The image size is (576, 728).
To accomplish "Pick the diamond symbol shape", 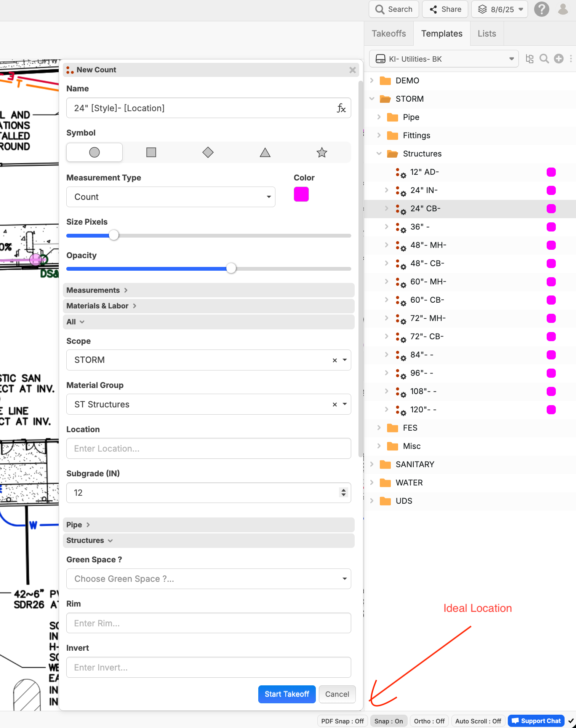I will click(208, 153).
